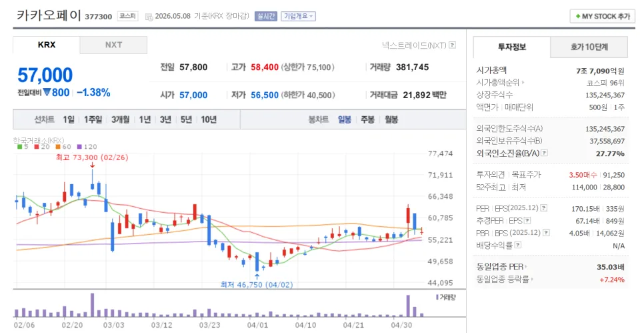Click the help icon beside 배당수익률

click(x=518, y=245)
